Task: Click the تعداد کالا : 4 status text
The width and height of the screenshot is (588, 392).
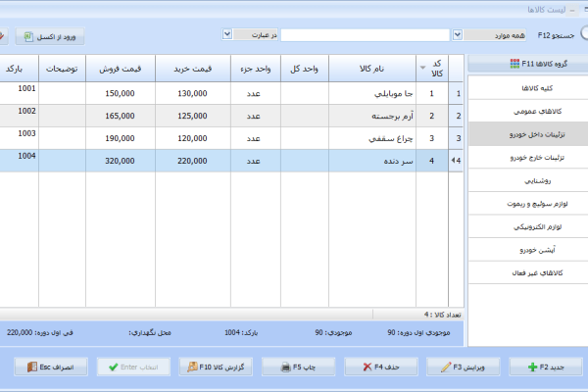Action: 443,315
